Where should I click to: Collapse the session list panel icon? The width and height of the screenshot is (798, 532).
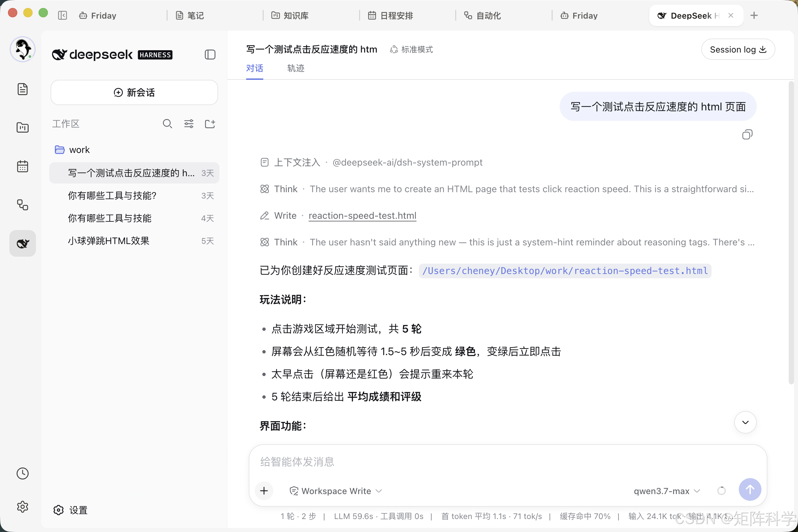[x=210, y=55]
